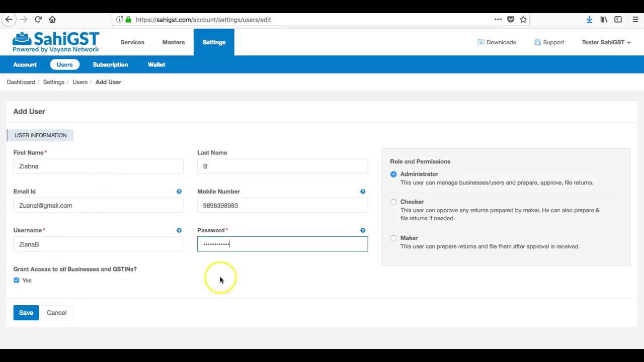
Task: Reload the page with refresh icon
Action: pyautogui.click(x=38, y=20)
